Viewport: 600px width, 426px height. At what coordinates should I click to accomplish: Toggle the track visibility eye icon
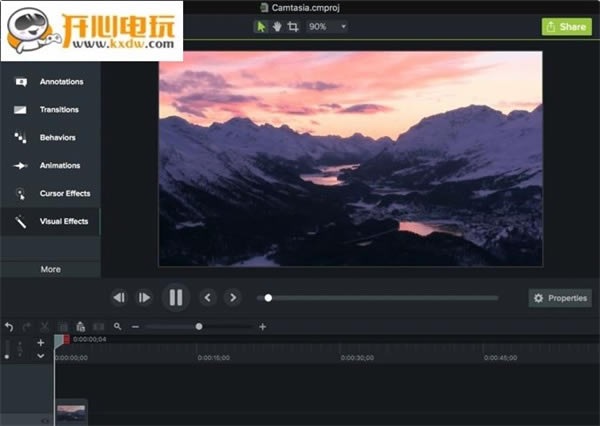(x=45, y=421)
